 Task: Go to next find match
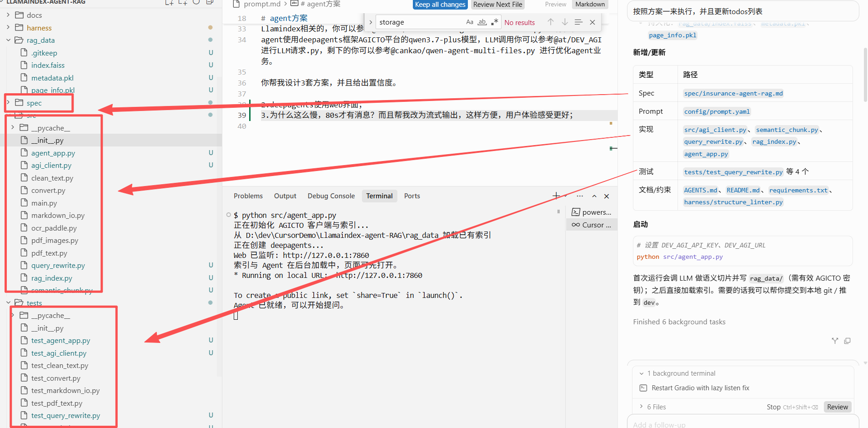pos(565,22)
